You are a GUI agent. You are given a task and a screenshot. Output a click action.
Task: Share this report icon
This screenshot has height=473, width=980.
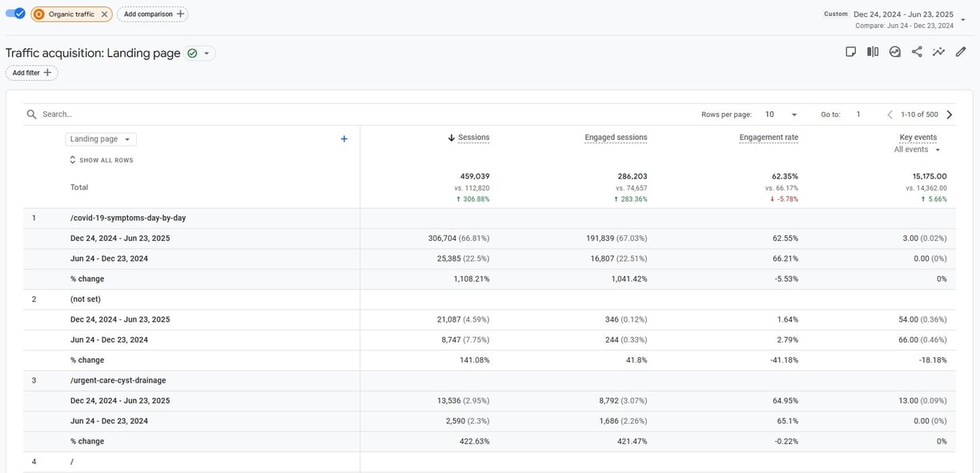click(917, 52)
